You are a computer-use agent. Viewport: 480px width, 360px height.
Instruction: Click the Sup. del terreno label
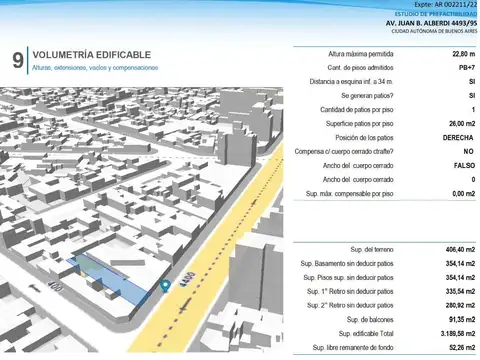[x=372, y=250]
